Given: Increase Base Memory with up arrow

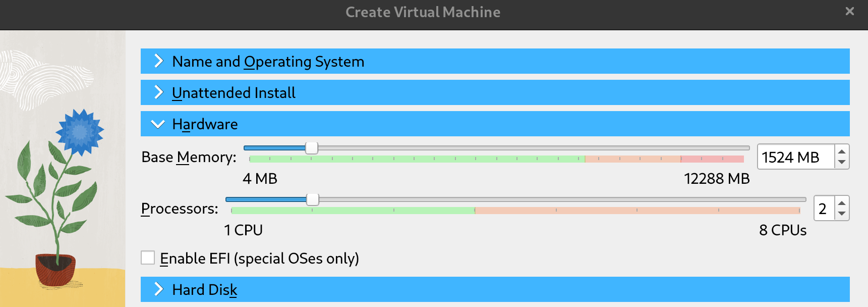Looking at the screenshot, I should pyautogui.click(x=841, y=151).
